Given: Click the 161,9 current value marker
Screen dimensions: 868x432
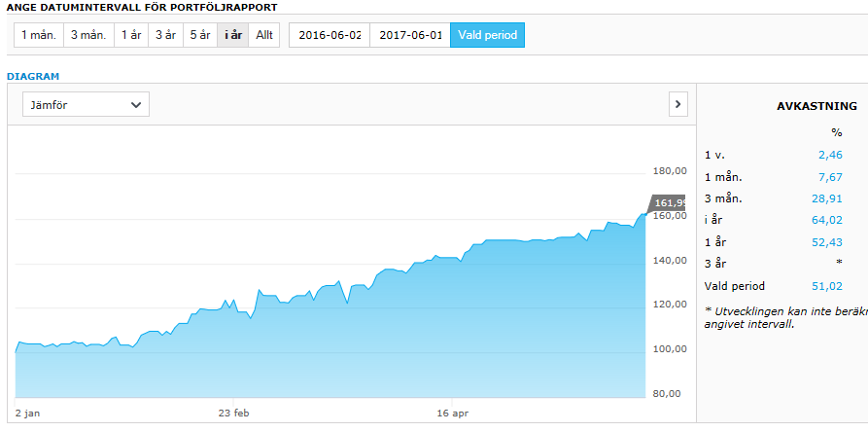Looking at the screenshot, I should point(662,203).
